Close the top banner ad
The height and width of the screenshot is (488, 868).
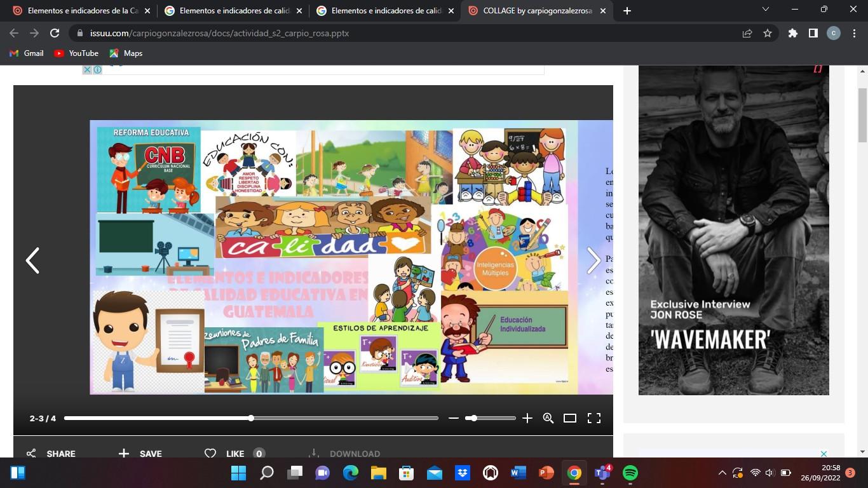coord(88,69)
